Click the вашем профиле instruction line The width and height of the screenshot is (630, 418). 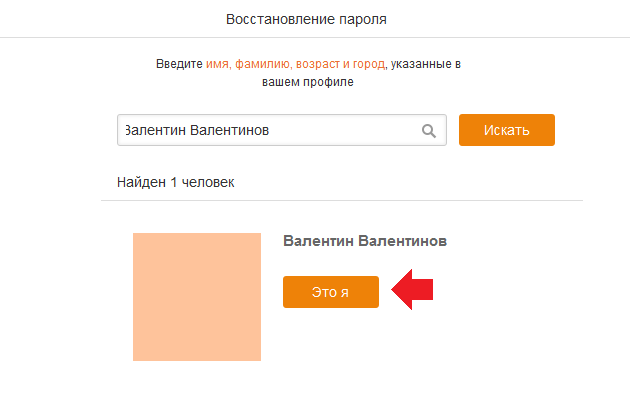[308, 82]
